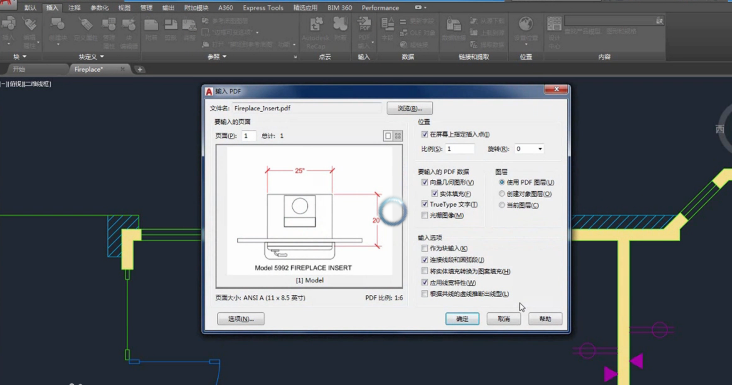Click the 浏览 (Browse) button
This screenshot has height=385, width=732.
pyautogui.click(x=409, y=108)
